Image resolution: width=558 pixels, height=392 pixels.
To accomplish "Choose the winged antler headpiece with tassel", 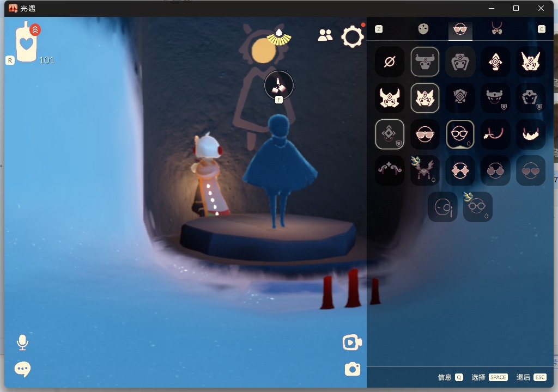I will pyautogui.click(x=424, y=170).
